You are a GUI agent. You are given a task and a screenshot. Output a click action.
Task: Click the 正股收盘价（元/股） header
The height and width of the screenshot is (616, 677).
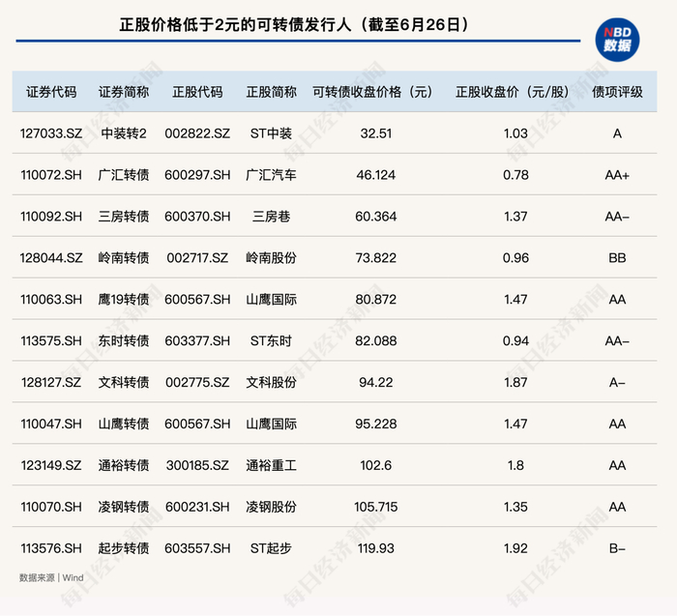513,92
